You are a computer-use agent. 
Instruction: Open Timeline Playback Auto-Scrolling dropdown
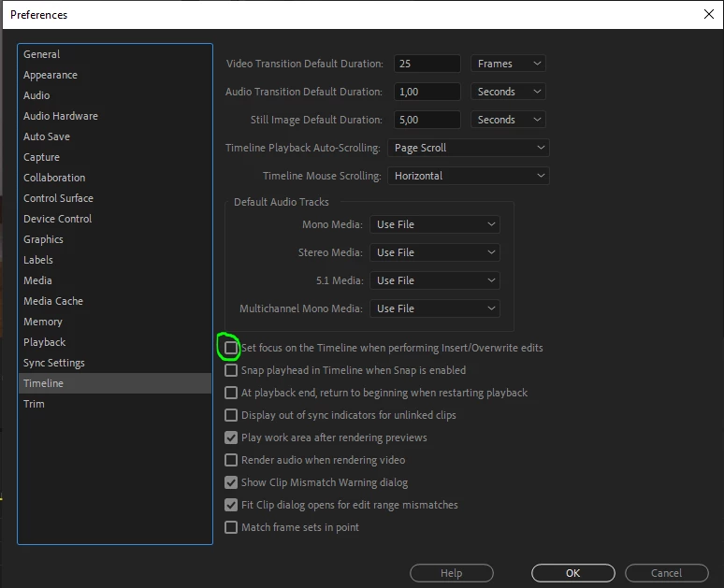(x=469, y=148)
